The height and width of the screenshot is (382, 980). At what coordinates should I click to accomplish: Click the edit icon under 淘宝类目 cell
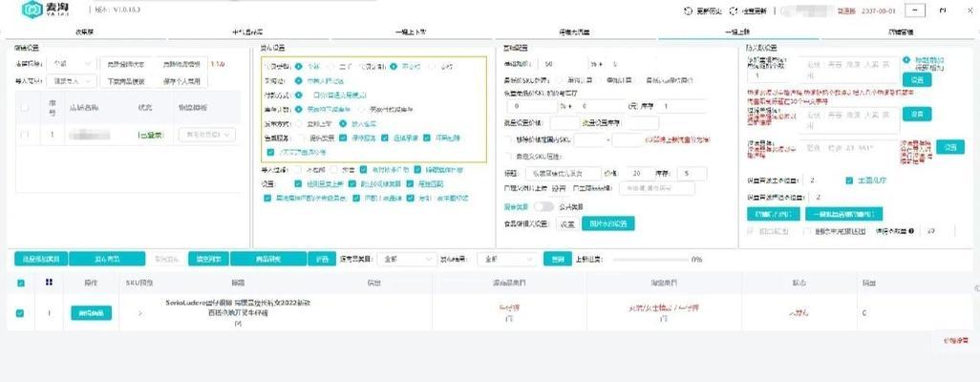pos(664,318)
